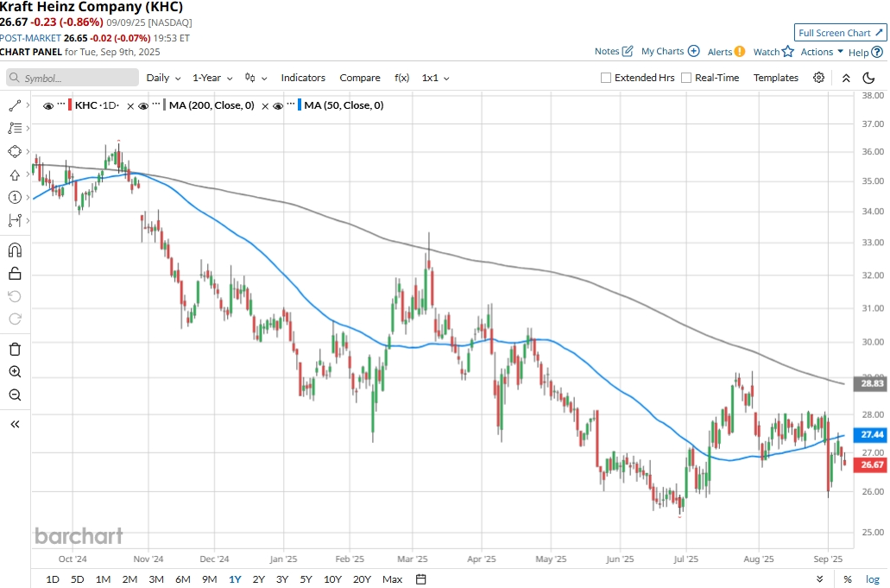Open the 1x1 grid layout dropdown

pyautogui.click(x=435, y=78)
